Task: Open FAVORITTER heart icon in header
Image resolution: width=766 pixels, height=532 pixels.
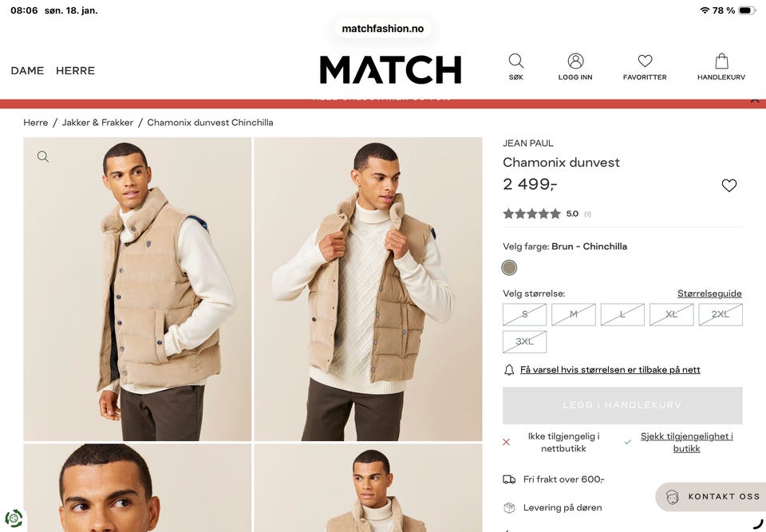Action: click(645, 61)
